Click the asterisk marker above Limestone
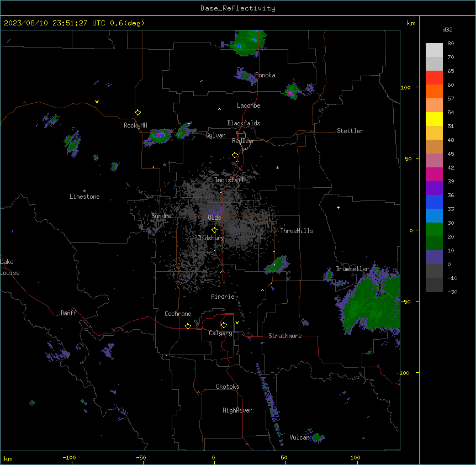Screen dimensions: 476x465 [x=84, y=191]
